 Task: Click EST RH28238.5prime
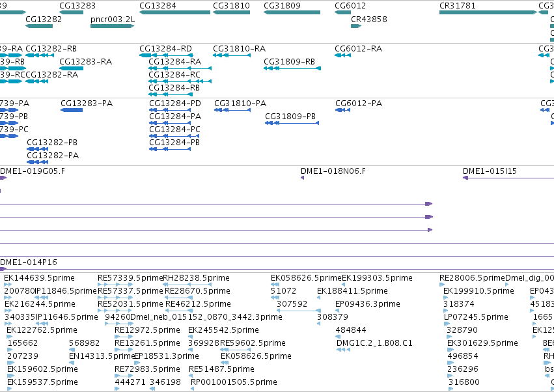coord(187,284)
